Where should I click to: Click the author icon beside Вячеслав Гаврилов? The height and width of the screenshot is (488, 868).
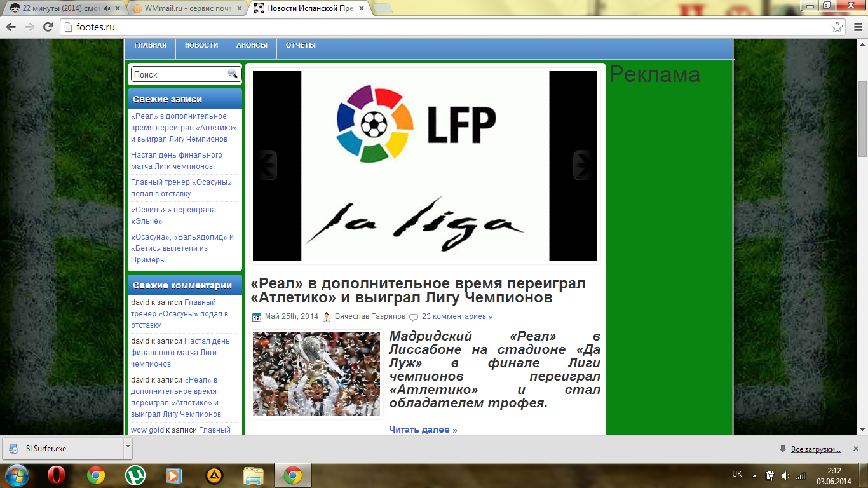point(327,316)
